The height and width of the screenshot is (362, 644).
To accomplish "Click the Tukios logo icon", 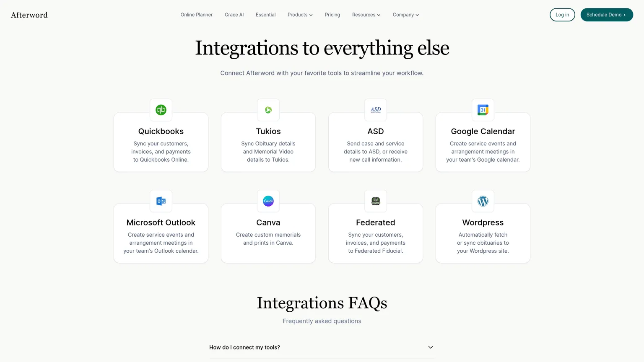I will click(268, 110).
